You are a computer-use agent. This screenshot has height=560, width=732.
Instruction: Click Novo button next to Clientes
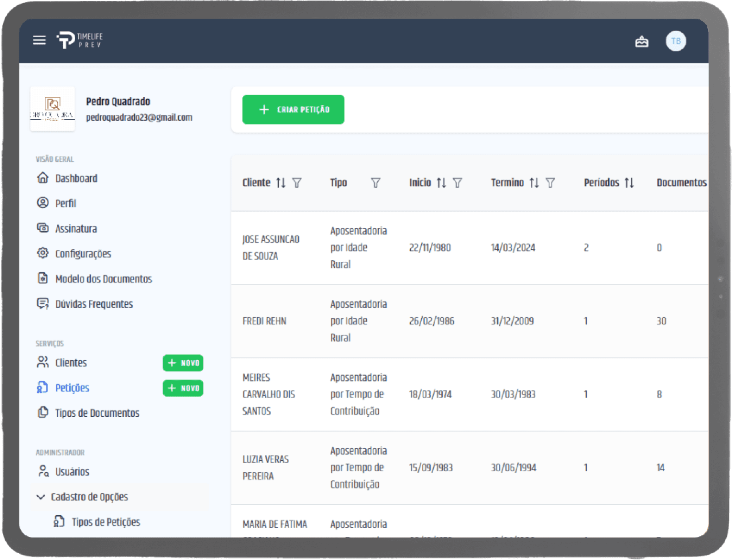pos(183,363)
